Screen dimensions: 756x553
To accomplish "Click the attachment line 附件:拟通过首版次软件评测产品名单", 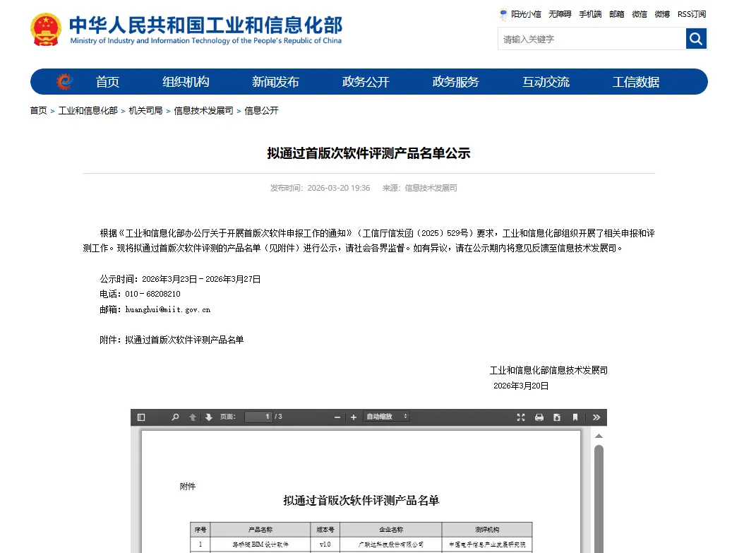I will click(x=172, y=340).
